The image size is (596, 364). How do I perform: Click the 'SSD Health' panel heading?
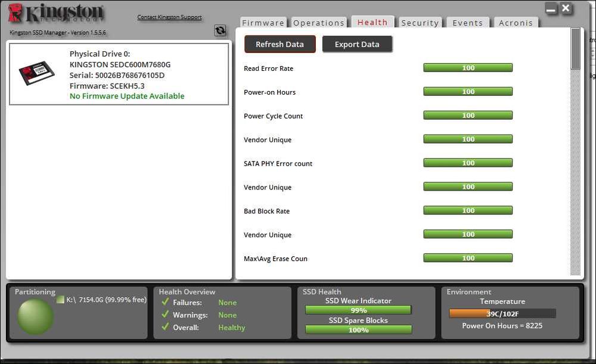point(322,292)
